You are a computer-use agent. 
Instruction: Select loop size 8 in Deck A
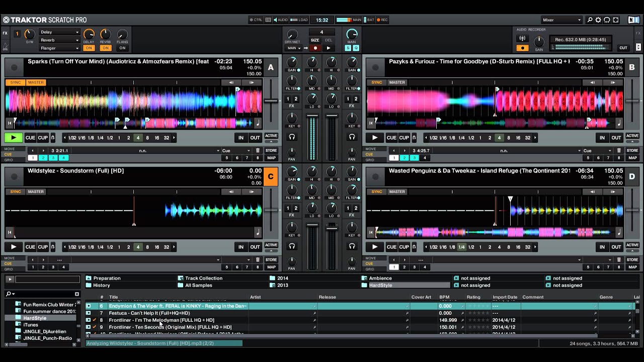click(147, 138)
